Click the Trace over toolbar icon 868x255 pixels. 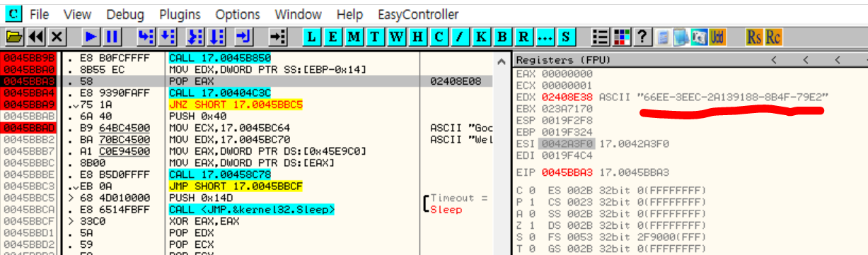216,36
